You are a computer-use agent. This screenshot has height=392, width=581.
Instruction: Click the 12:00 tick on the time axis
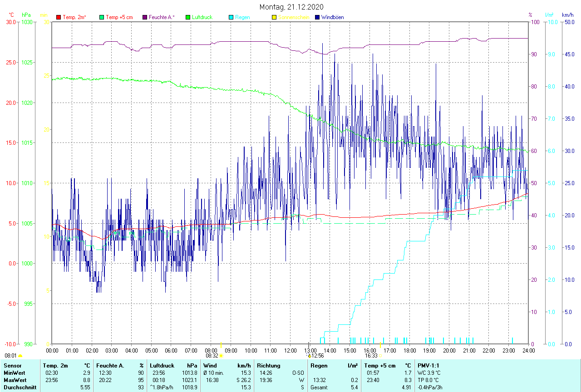(290, 350)
